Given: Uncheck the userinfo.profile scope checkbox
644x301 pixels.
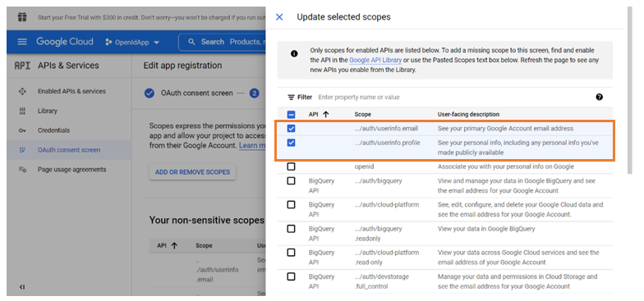Looking at the screenshot, I should tap(291, 143).
